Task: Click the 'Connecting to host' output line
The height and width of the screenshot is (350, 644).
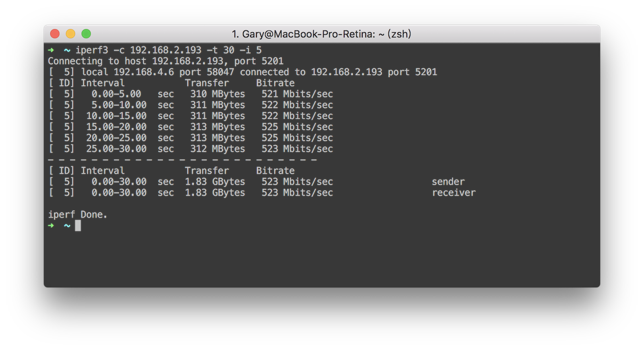Action: click(165, 61)
